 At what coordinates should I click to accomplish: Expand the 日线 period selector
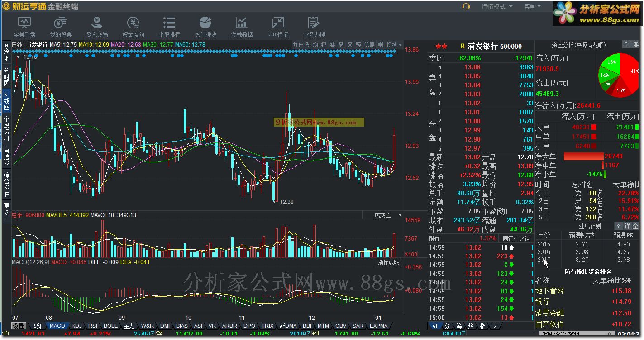pyautogui.click(x=17, y=45)
